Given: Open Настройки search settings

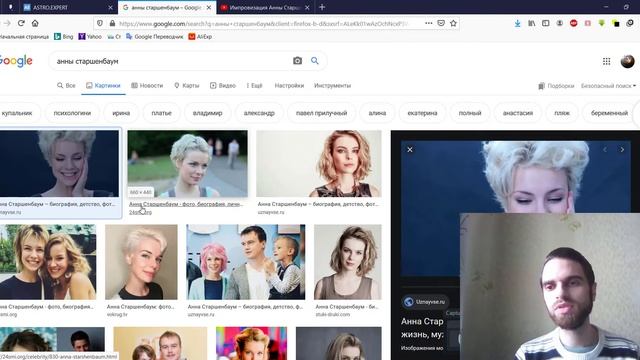Looking at the screenshot, I should point(289,86).
